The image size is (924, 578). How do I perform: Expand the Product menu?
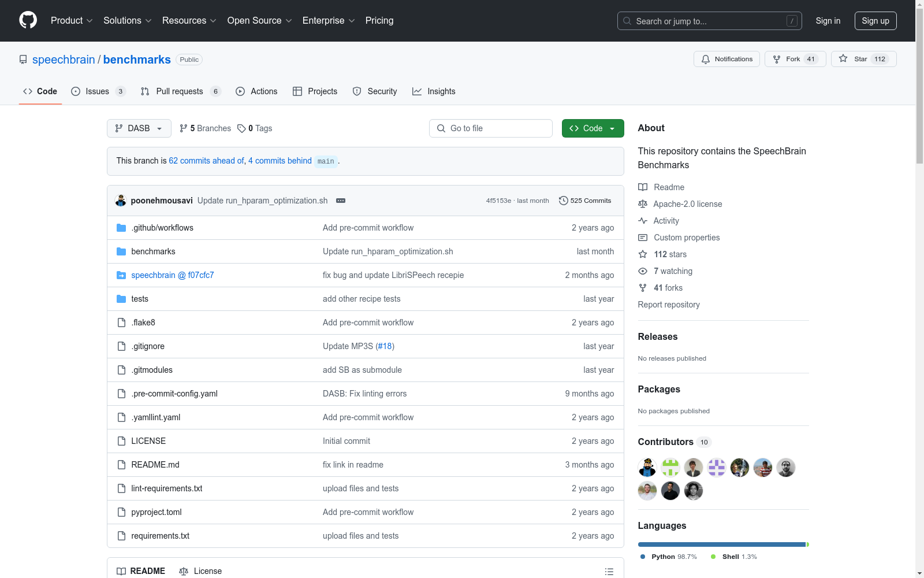[x=72, y=20]
